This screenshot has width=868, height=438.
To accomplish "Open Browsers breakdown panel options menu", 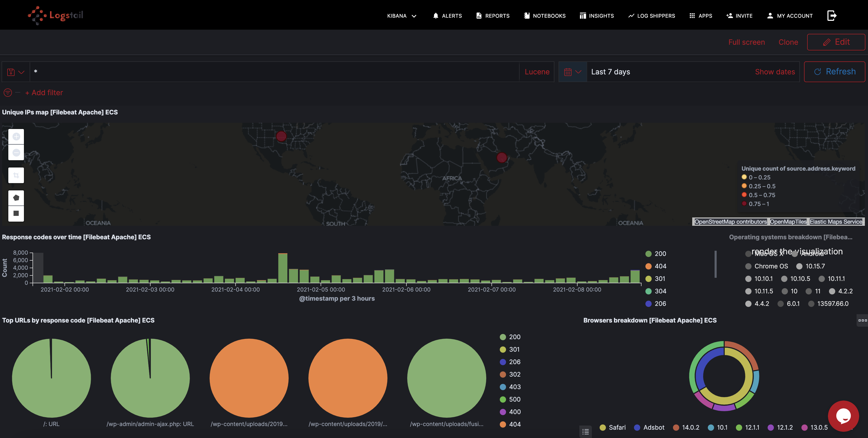I will 862,320.
